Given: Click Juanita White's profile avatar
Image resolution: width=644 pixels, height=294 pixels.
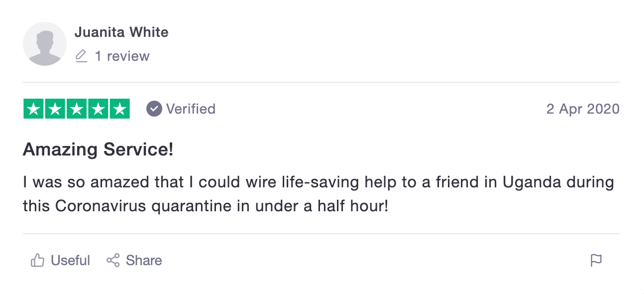Looking at the screenshot, I should pyautogui.click(x=45, y=44).
